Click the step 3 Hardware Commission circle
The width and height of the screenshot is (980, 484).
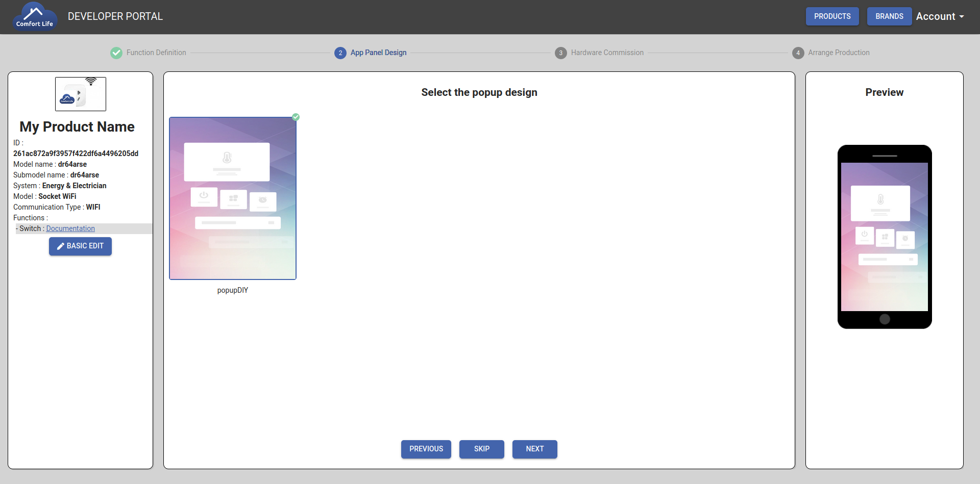[560, 53]
